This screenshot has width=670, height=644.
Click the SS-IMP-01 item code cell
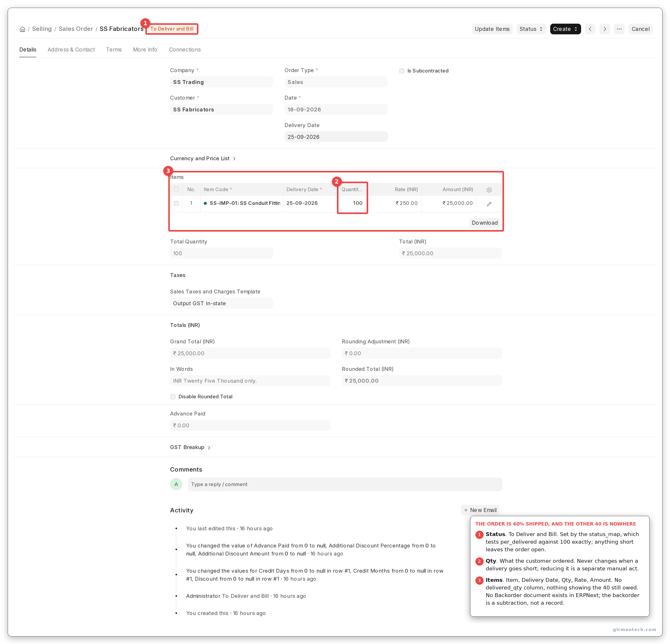coord(242,203)
